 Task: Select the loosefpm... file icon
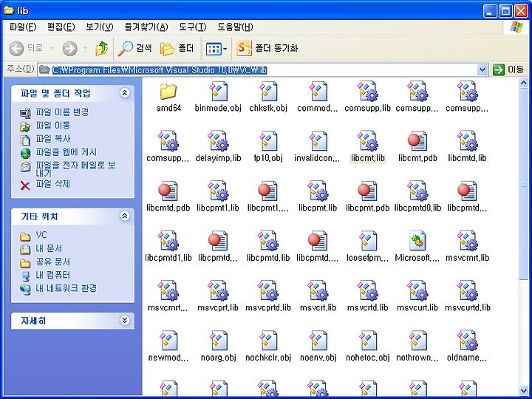[367, 241]
